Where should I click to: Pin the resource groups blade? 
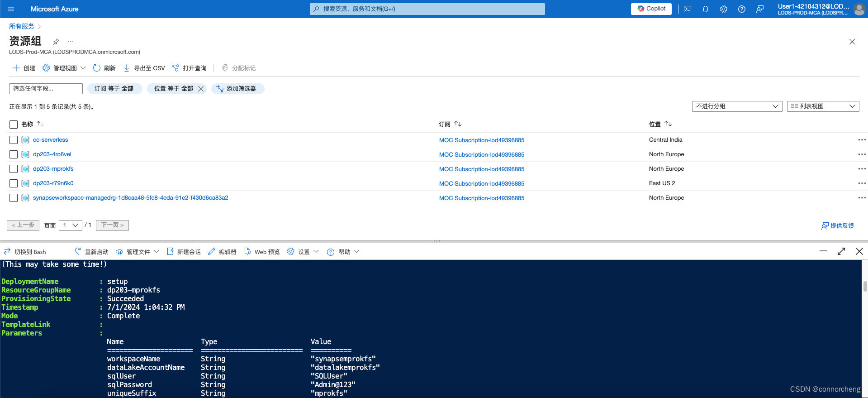pos(56,42)
